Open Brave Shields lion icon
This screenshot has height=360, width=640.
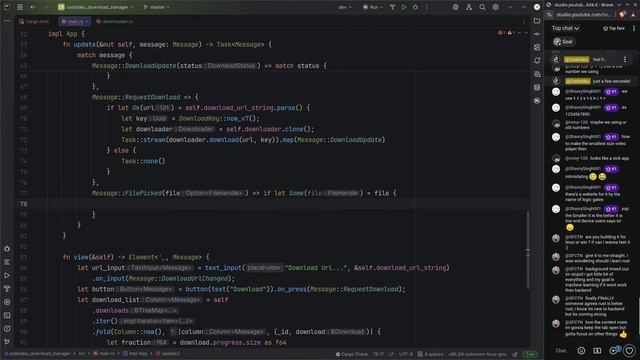(x=622, y=15)
